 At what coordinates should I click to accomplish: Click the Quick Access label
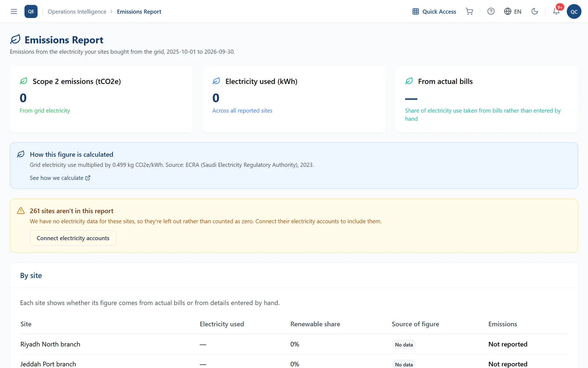pyautogui.click(x=439, y=11)
